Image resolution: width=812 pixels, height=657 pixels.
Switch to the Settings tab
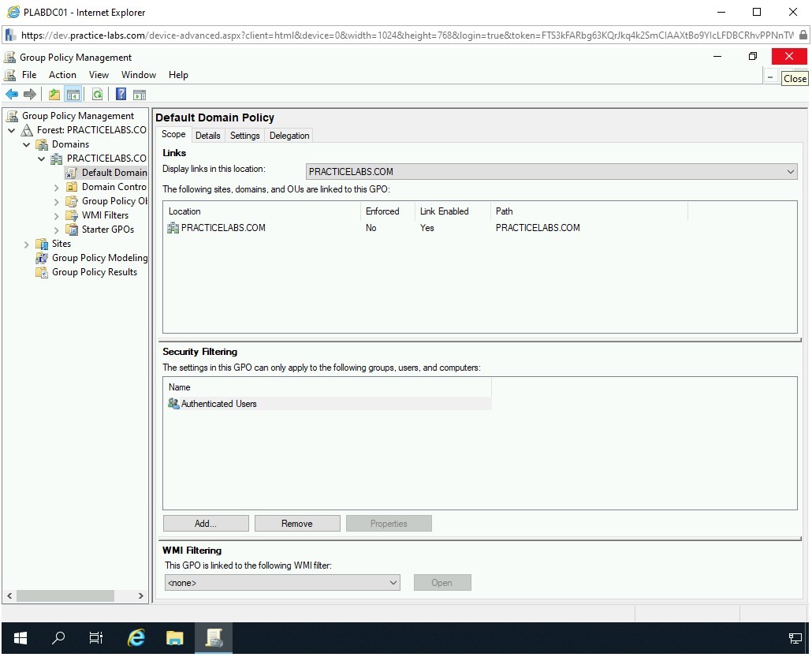pos(244,136)
